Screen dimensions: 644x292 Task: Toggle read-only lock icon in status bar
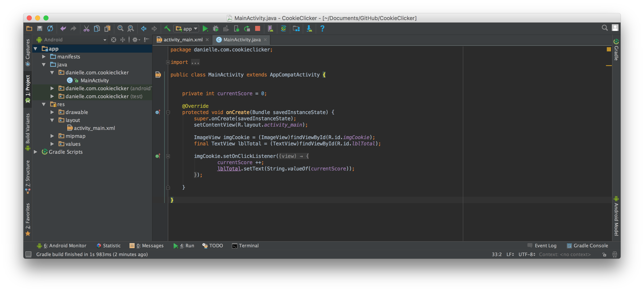(604, 254)
